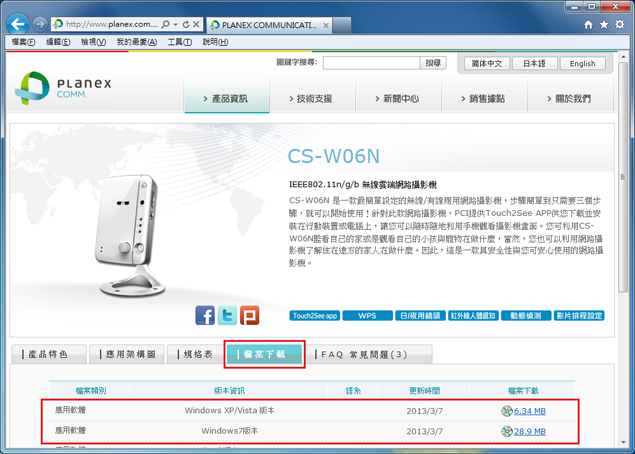The height and width of the screenshot is (454, 635).
Task: Open the 說明(H) menu
Action: [x=215, y=42]
